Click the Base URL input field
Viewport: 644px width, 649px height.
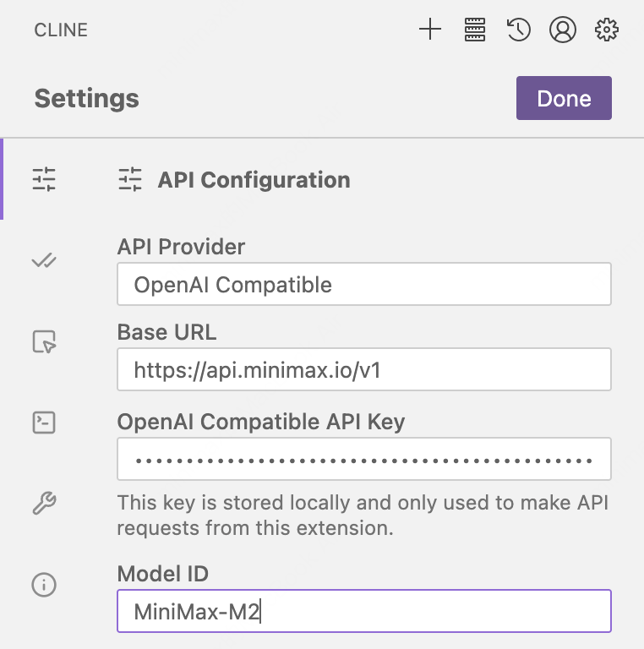coord(363,370)
